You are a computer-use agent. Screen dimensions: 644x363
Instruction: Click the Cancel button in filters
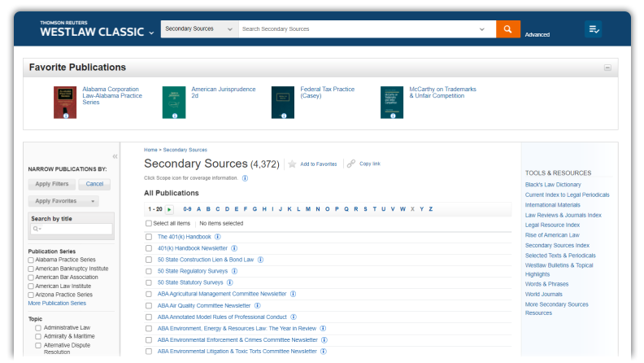[x=94, y=184]
